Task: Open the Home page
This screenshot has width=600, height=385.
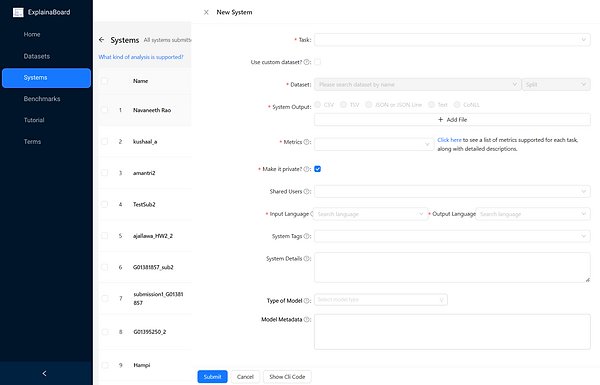Action: (x=46, y=34)
